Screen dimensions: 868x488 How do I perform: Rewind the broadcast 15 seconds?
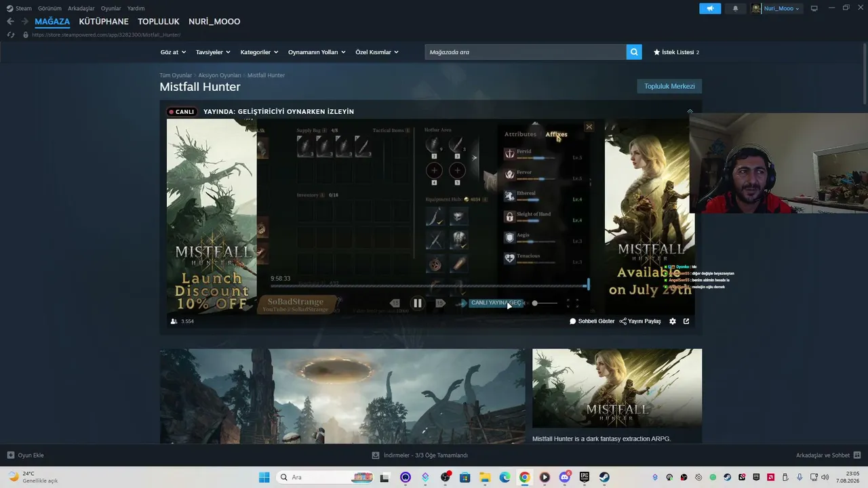395,304
